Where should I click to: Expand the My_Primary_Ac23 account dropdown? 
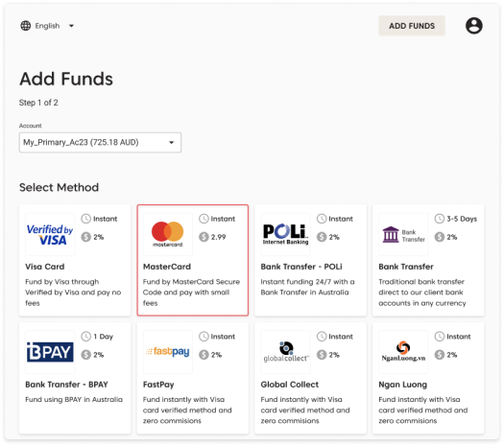click(100, 142)
